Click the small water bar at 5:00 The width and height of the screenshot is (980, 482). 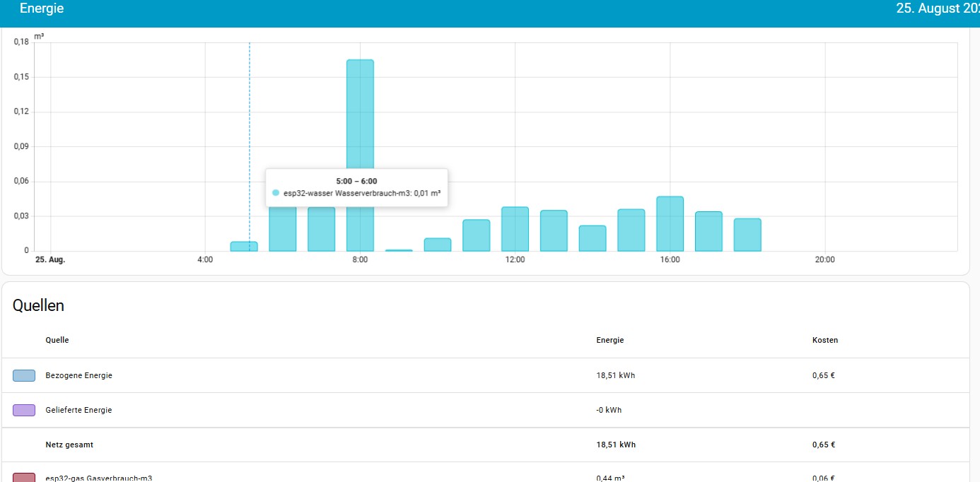tap(244, 246)
